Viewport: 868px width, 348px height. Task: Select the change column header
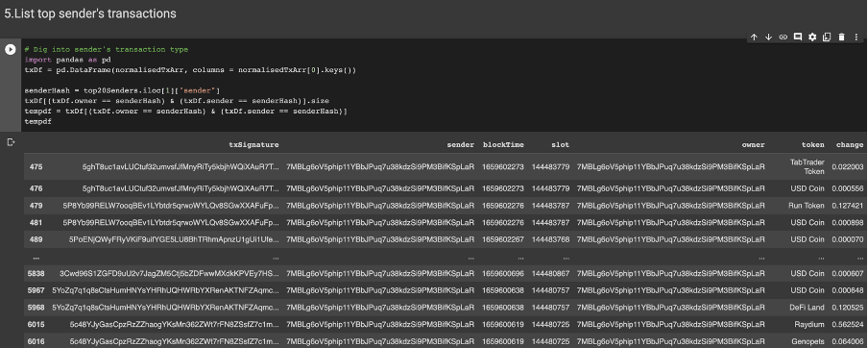[849, 144]
